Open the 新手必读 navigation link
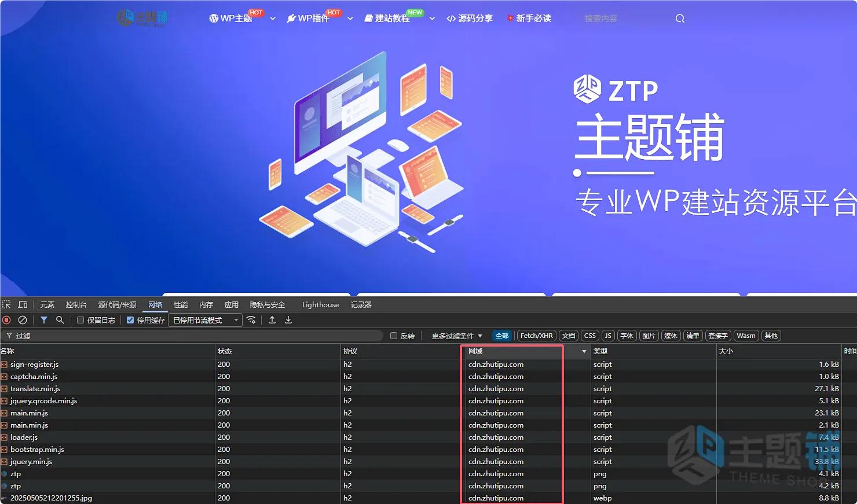 [529, 19]
